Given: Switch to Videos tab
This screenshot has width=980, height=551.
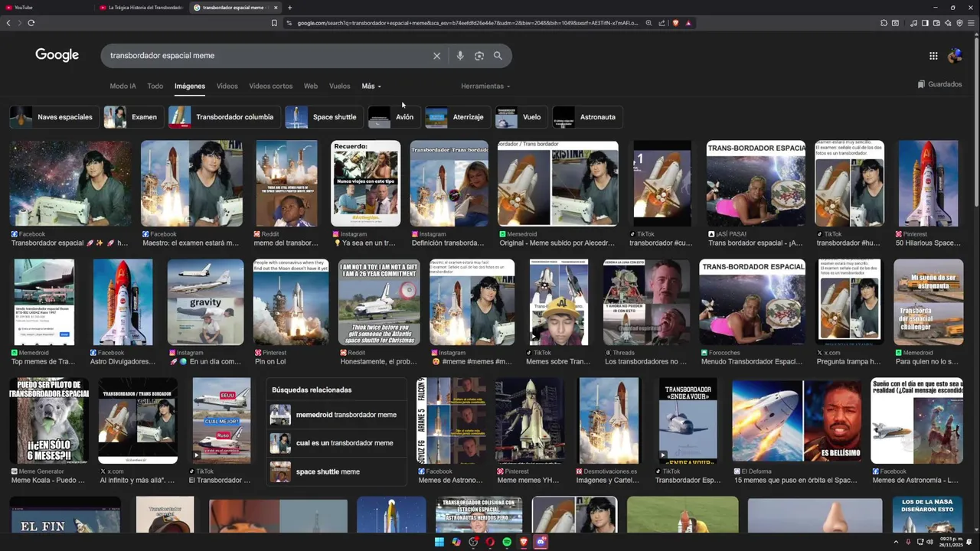Looking at the screenshot, I should tap(227, 86).
